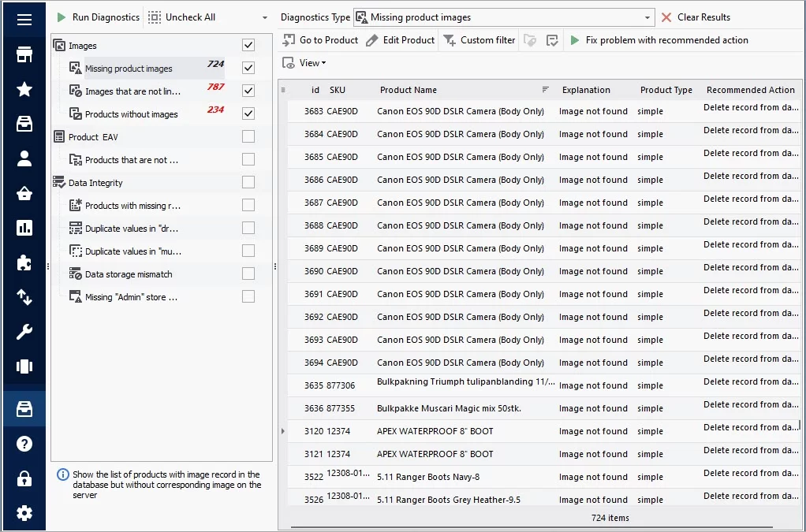The width and height of the screenshot is (806, 532).
Task: Open dropdown arrow next to Uncheck All
Action: click(x=265, y=17)
